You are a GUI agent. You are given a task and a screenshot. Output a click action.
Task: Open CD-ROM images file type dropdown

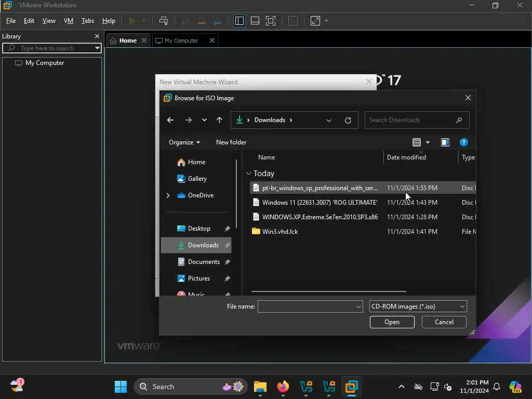click(x=418, y=307)
